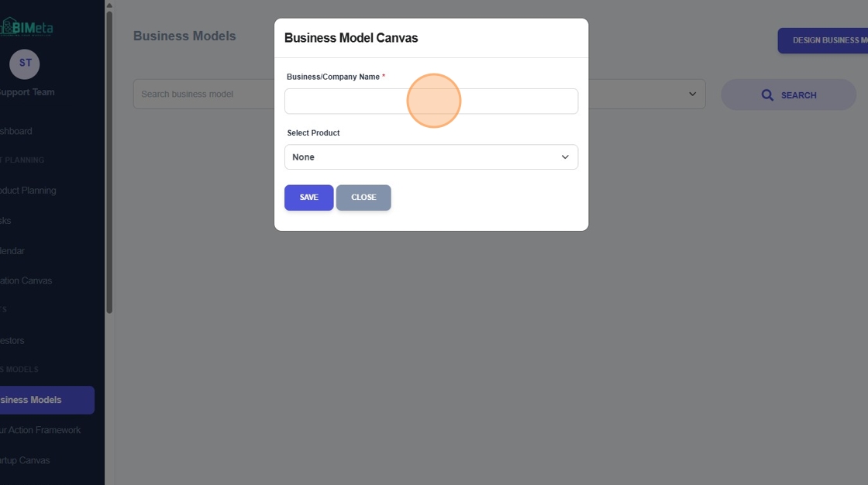
Task: Click the ST user avatar
Action: (x=24, y=64)
